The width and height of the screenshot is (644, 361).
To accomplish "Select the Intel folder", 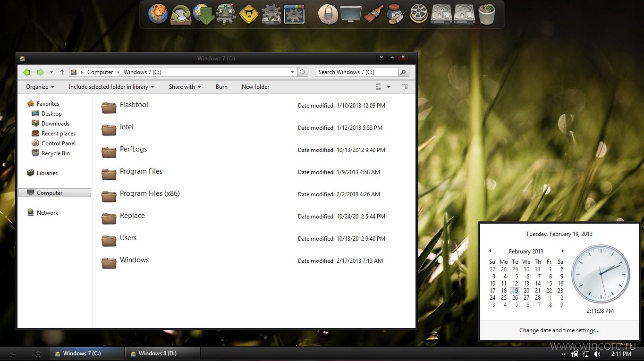I will coord(127,127).
